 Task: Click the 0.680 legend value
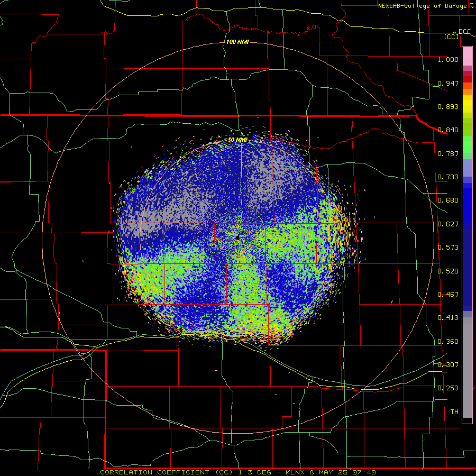[x=448, y=200]
